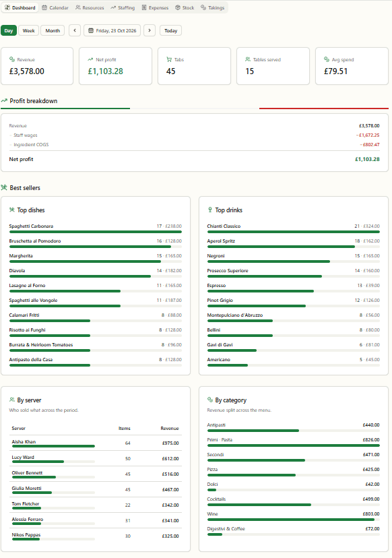
Task: Click the Top drinks glass icon
Action: click(x=210, y=210)
